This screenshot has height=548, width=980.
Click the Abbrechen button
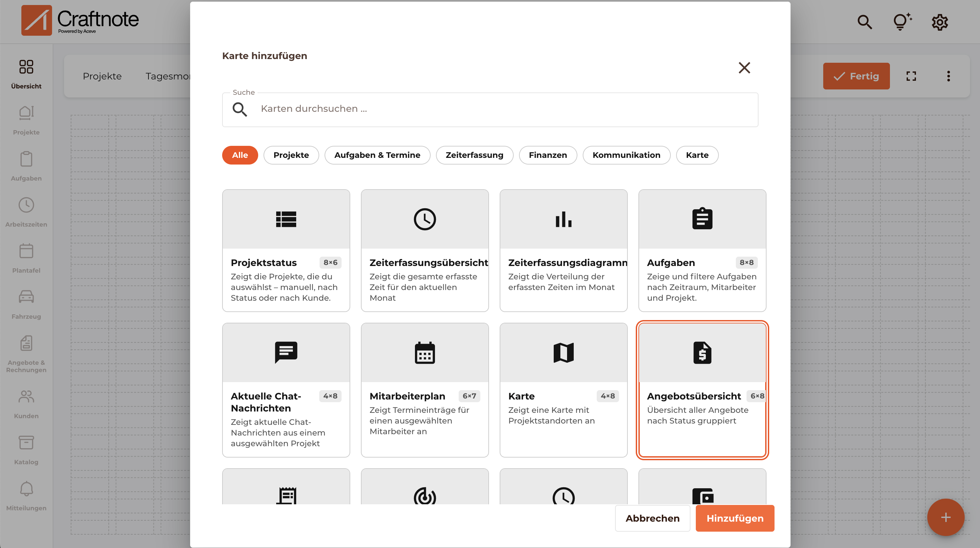click(652, 518)
